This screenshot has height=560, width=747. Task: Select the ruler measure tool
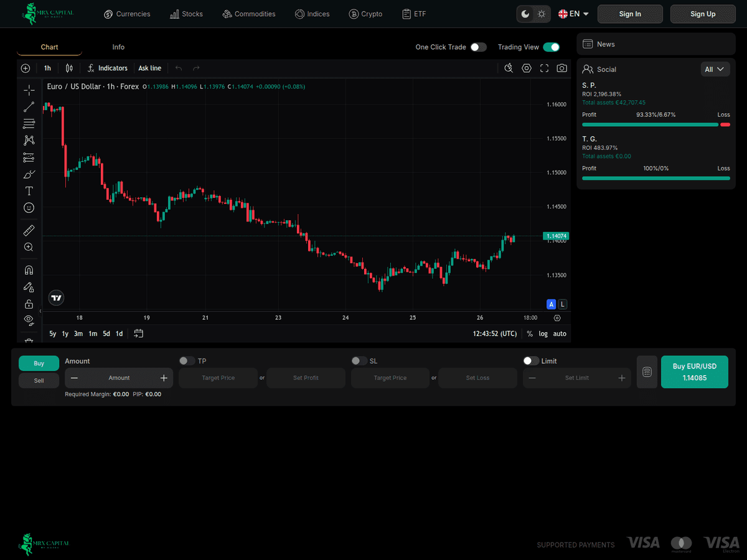coord(29,231)
